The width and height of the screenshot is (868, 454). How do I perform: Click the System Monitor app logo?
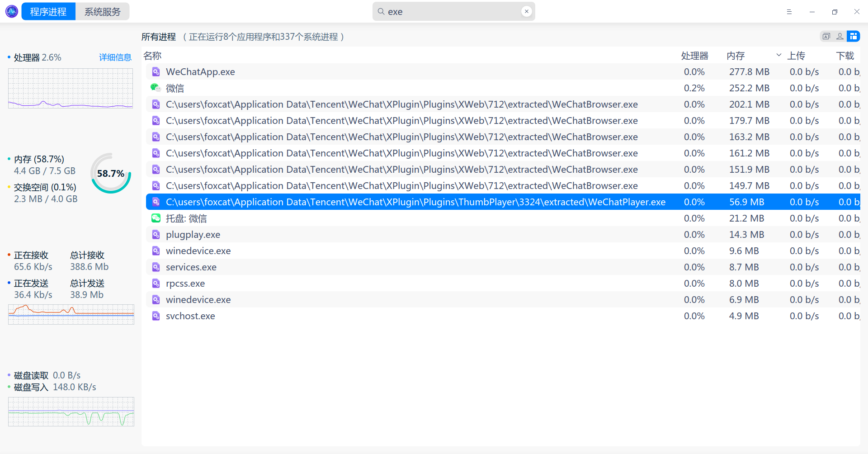coord(12,11)
